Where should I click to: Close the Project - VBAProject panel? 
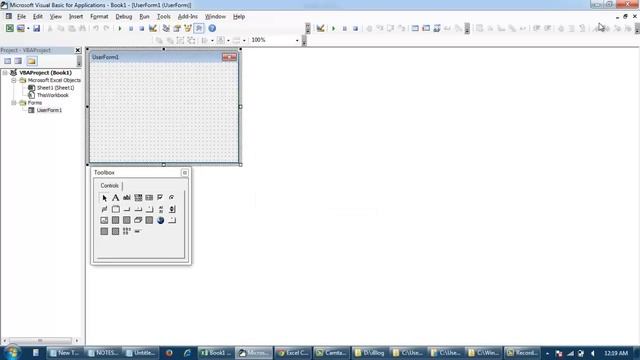click(78, 50)
